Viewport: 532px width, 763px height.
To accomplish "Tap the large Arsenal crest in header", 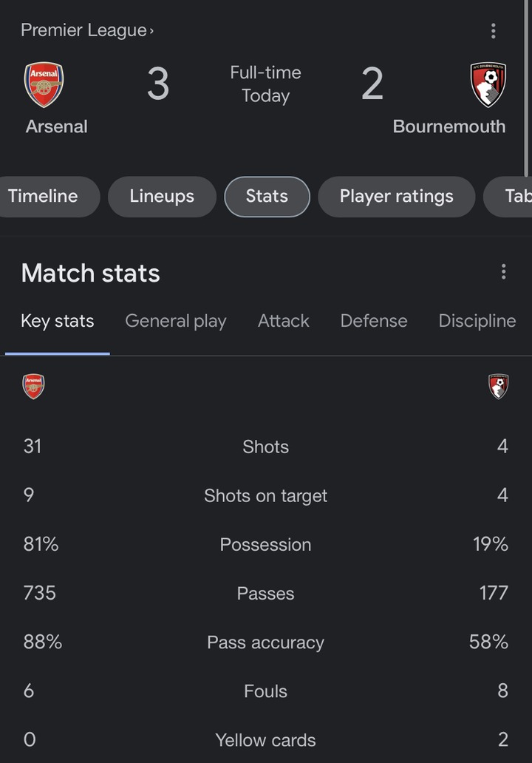I will point(44,84).
